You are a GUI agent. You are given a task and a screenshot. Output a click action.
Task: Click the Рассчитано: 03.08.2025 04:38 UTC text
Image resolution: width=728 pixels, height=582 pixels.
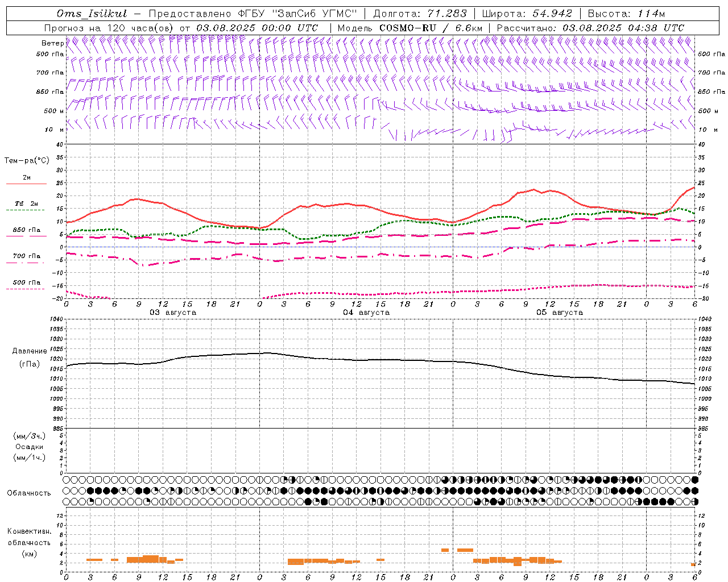[x=590, y=28]
